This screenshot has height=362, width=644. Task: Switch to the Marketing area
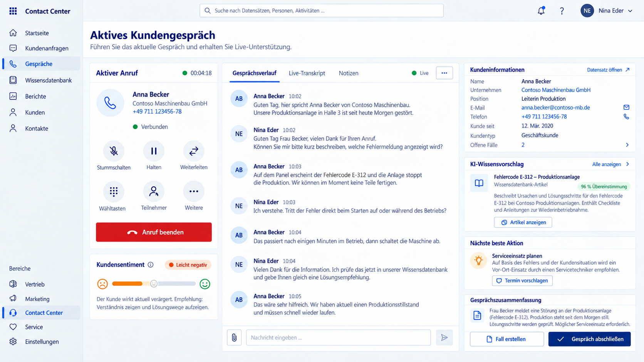42,299
